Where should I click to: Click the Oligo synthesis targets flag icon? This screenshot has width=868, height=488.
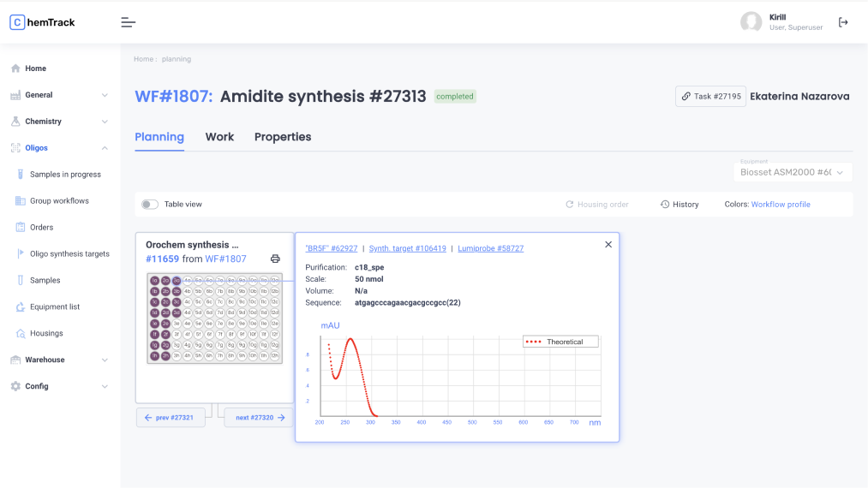[x=21, y=254]
